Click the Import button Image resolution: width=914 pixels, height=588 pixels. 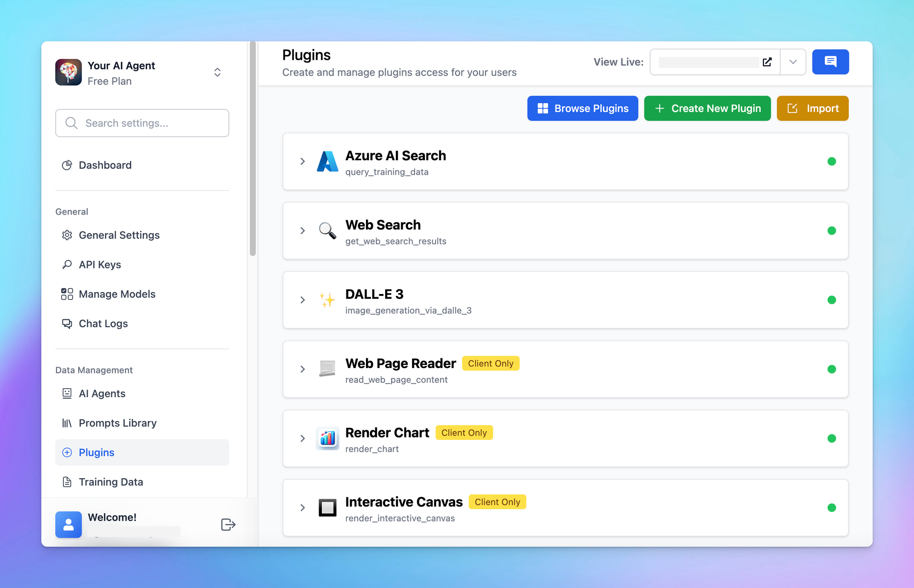tap(812, 108)
